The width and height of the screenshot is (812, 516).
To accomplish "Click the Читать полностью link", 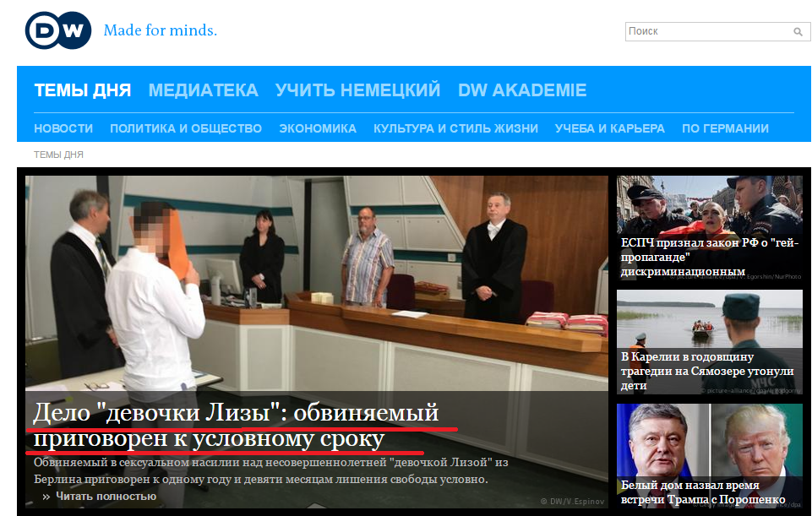I will point(105,497).
